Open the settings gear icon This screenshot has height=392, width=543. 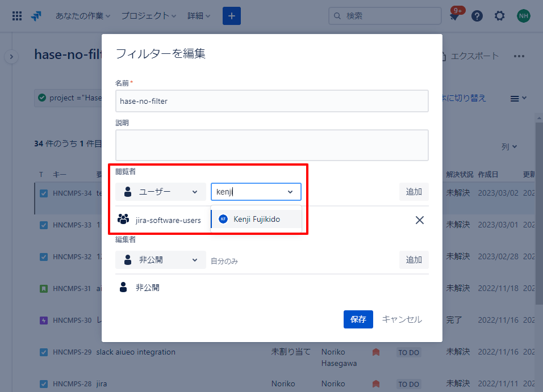tap(499, 16)
